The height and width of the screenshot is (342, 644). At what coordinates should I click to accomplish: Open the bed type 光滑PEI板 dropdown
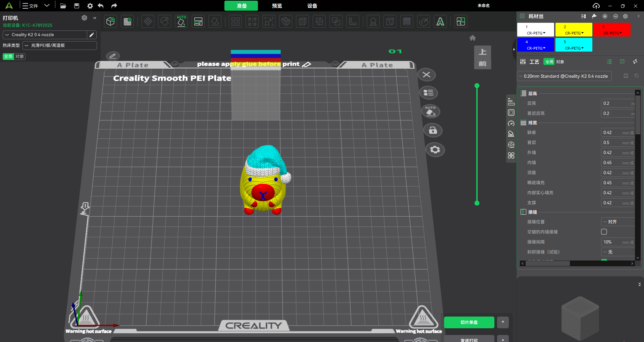click(60, 46)
